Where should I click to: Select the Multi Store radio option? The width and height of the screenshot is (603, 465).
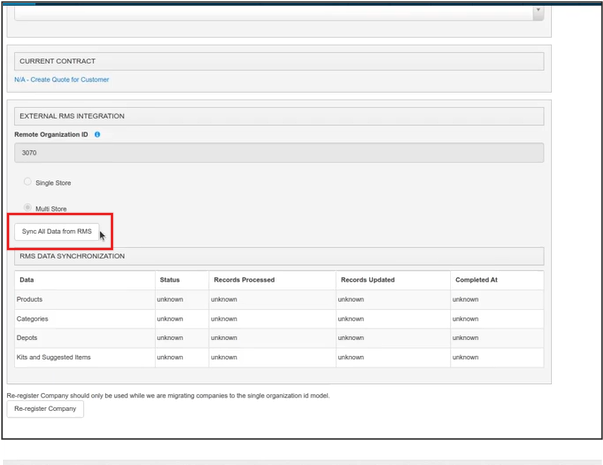tap(28, 208)
